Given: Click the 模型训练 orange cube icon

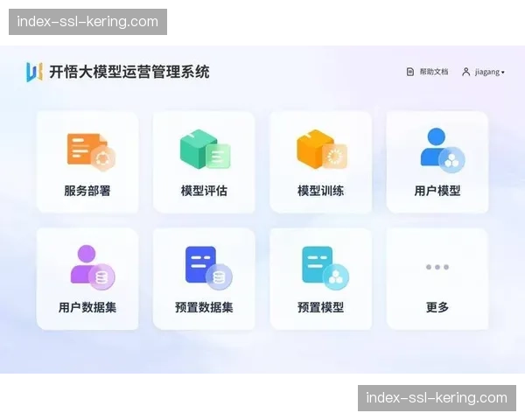Looking at the screenshot, I should coord(322,149).
